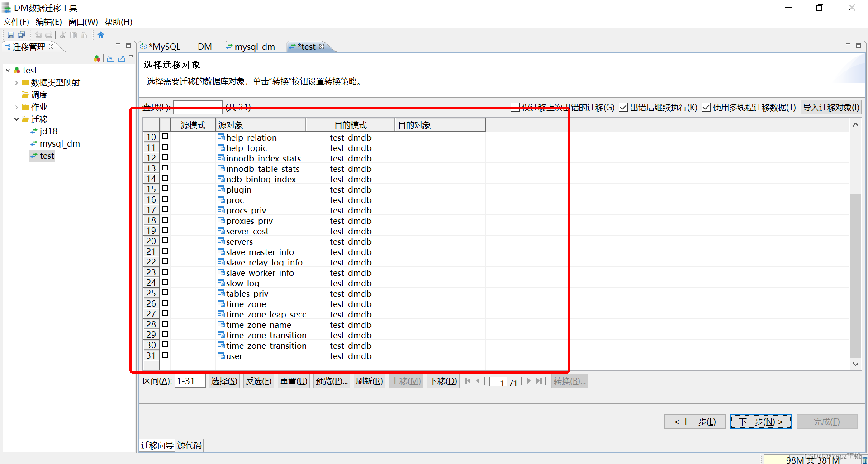Click the 预览(P)... button
The height and width of the screenshot is (464, 868).
click(x=332, y=381)
